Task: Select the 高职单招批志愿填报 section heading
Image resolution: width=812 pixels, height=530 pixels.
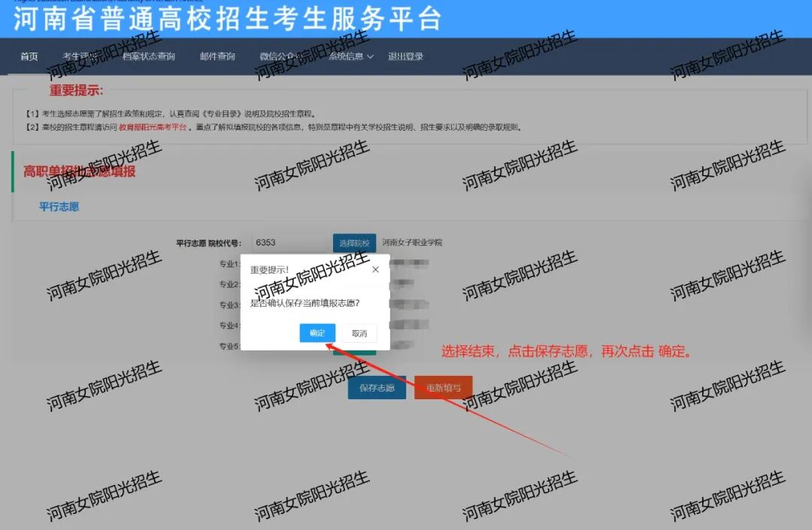Action: [79, 171]
